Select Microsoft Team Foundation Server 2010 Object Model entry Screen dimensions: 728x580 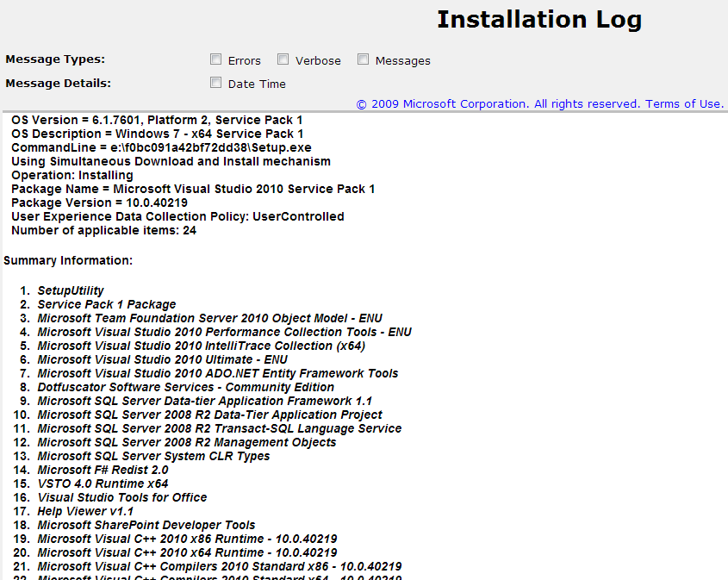[210, 319]
